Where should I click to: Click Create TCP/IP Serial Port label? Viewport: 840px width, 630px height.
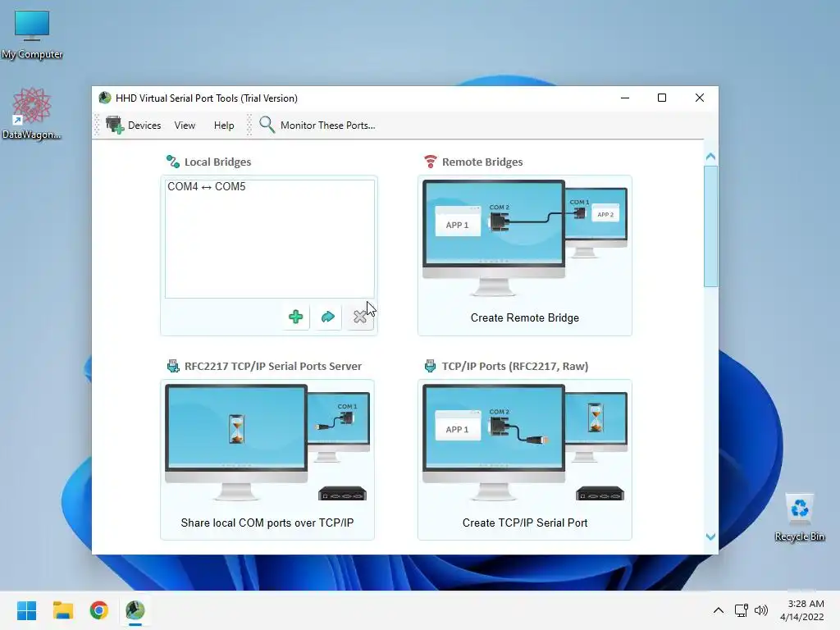[525, 523]
